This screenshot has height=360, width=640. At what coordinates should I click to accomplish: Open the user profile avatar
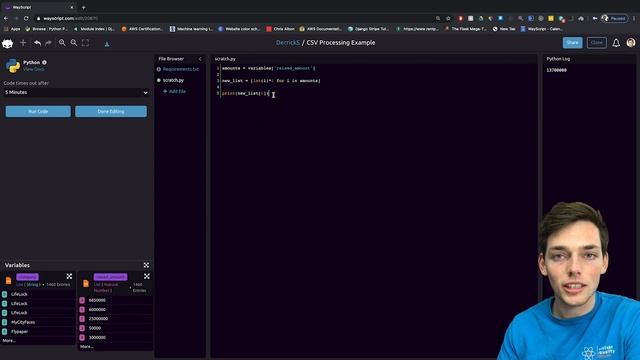[631, 42]
